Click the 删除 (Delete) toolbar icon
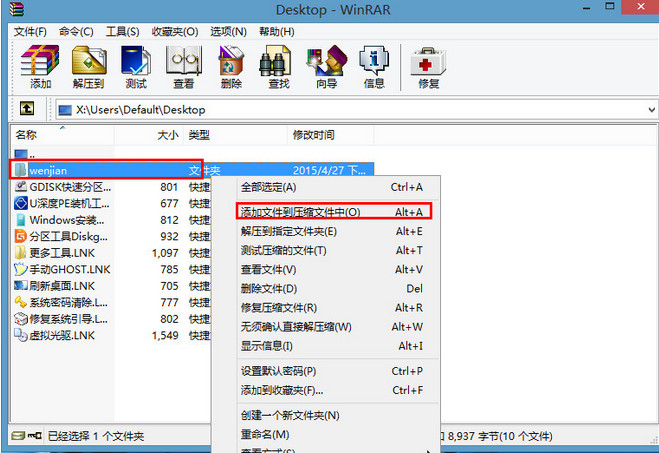Viewport: 659px width, 453px height. tap(231, 67)
